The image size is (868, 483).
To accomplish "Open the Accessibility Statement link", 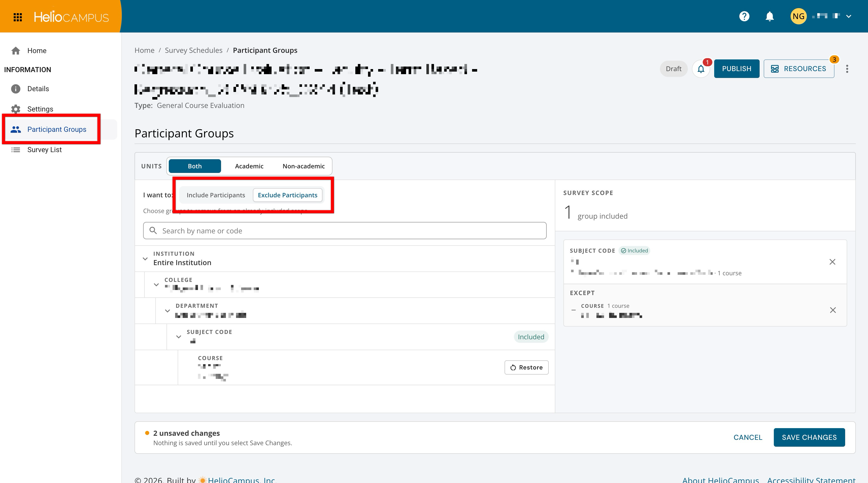I will [811, 480].
